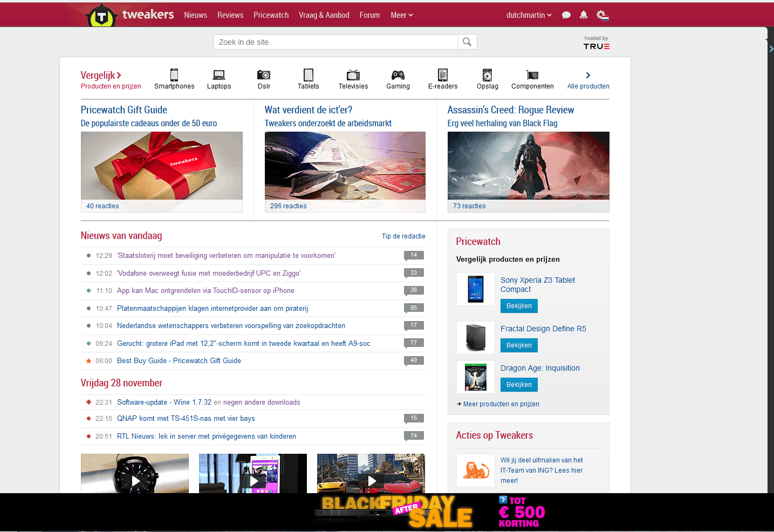The height and width of the screenshot is (532, 774).
Task: Open comment count 17 for wetenschappers article
Action: click(x=414, y=325)
